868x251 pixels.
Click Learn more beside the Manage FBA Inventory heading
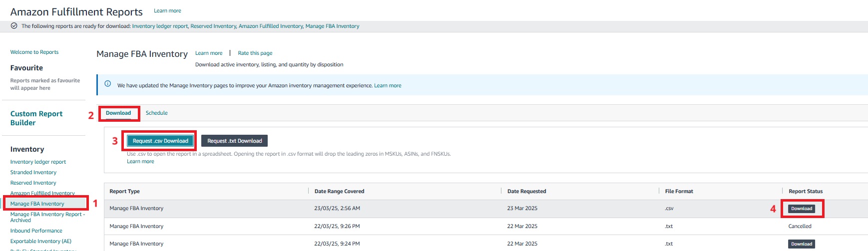click(x=209, y=53)
